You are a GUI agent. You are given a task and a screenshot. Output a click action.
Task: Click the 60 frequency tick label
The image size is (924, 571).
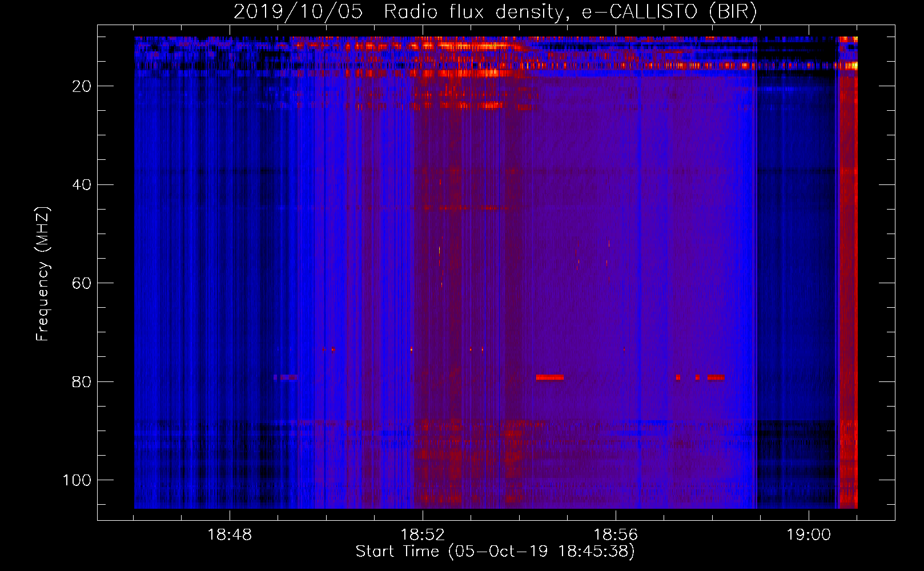82,283
